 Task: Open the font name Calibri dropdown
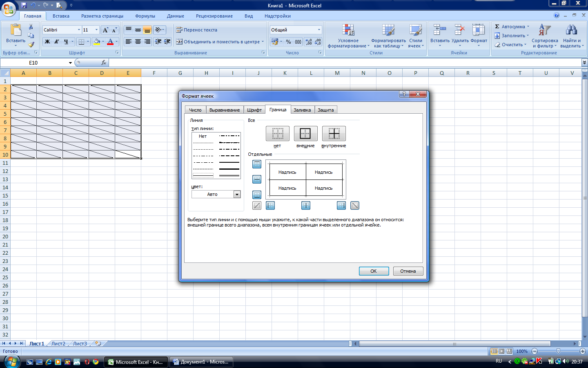click(79, 30)
